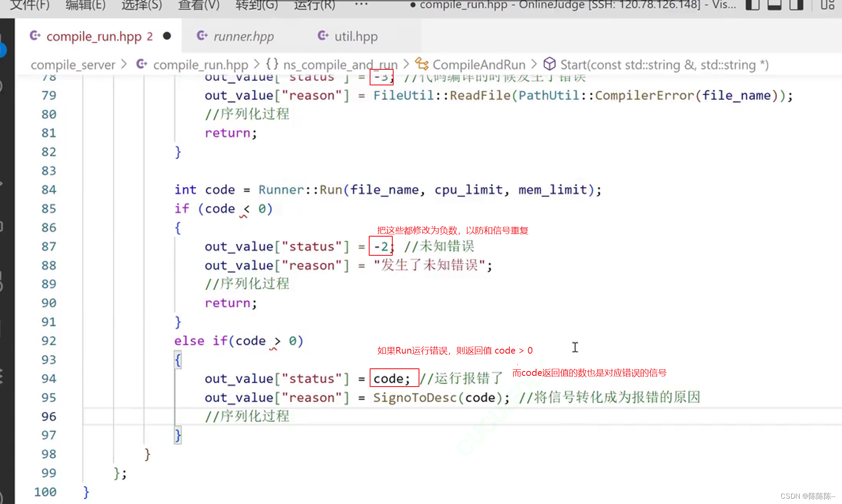The width and height of the screenshot is (842, 504).
Task: Open the 查看(V) menu
Action: pos(198,5)
